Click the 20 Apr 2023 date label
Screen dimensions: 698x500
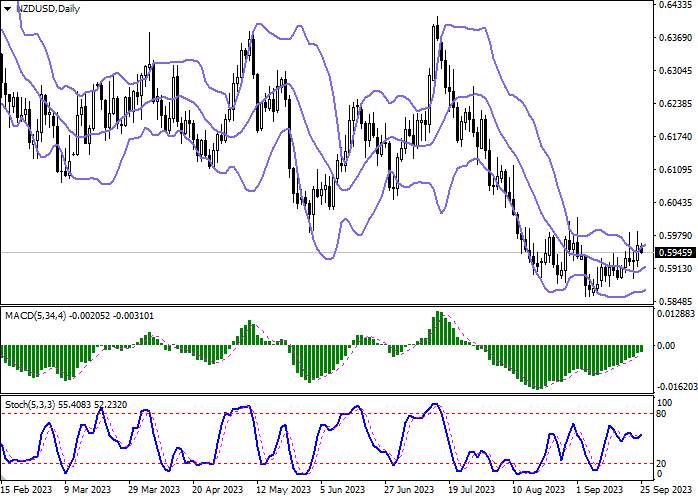pos(218,490)
